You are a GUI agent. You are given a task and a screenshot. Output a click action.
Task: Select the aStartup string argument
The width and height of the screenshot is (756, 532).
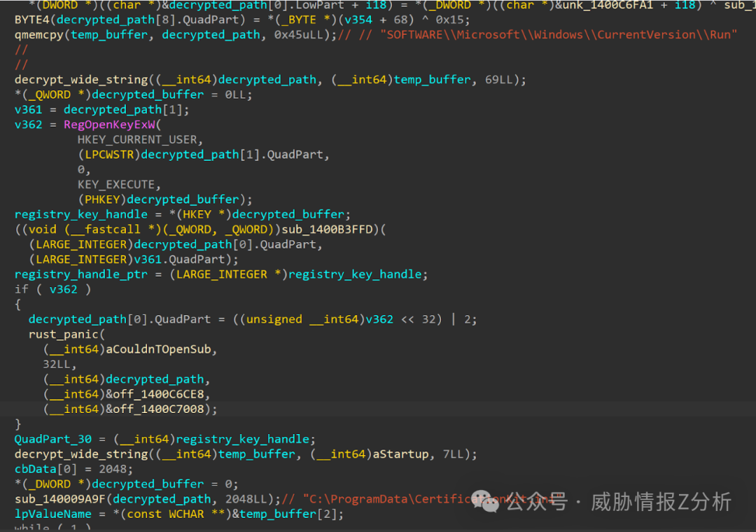coord(400,454)
